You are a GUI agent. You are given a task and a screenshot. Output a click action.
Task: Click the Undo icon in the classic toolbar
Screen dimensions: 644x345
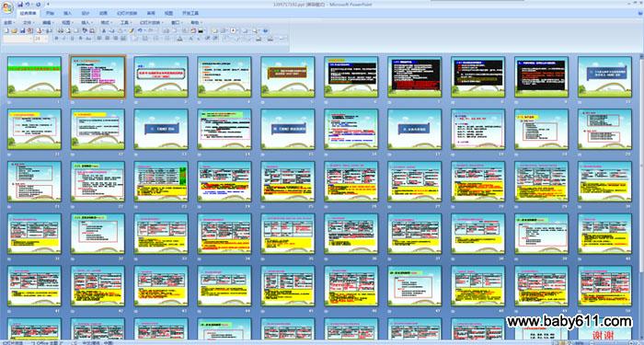point(140,30)
